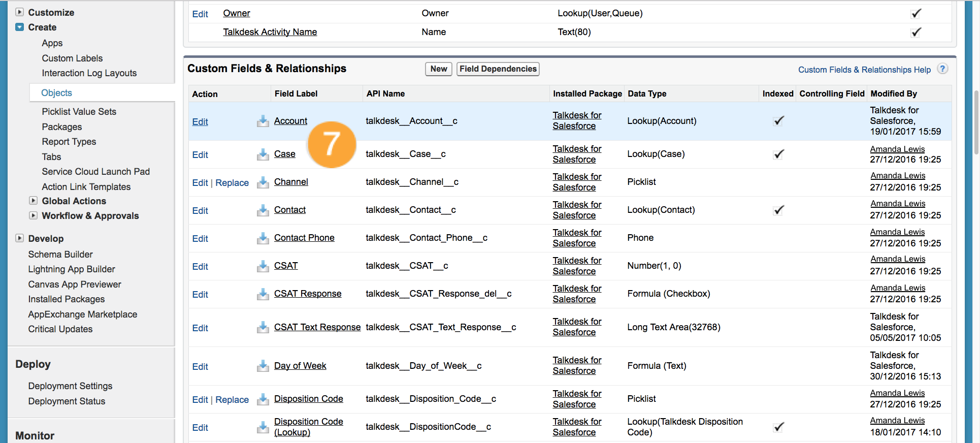Open Service Cloud Launch Pad

95,172
